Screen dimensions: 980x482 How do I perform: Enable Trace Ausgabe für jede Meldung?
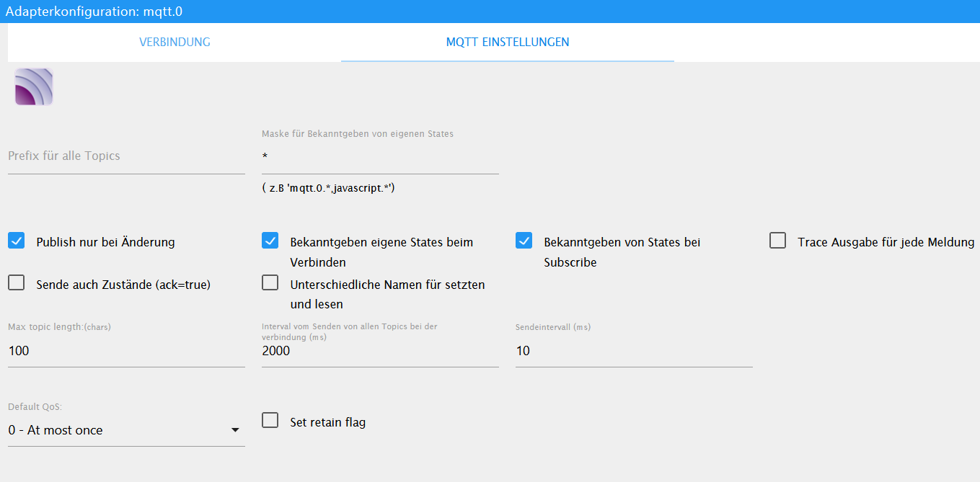(x=777, y=241)
